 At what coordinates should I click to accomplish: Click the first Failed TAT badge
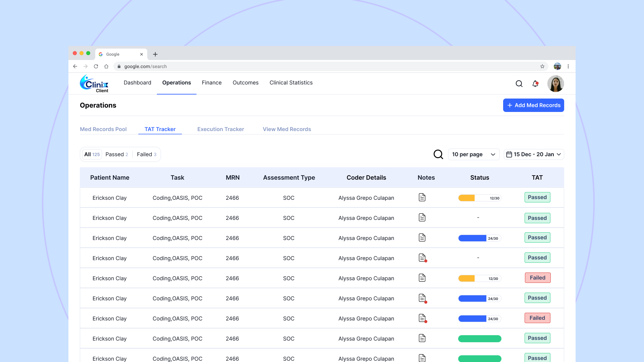[537, 278]
